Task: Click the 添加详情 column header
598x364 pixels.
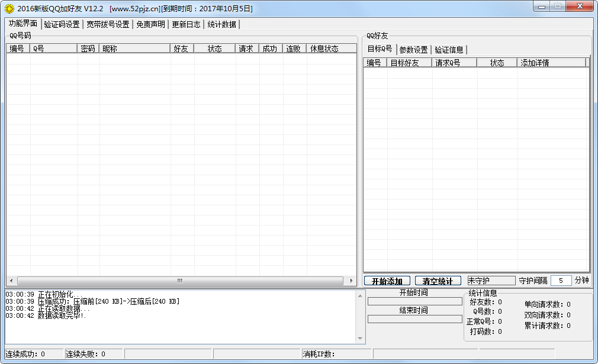Action: tap(551, 63)
